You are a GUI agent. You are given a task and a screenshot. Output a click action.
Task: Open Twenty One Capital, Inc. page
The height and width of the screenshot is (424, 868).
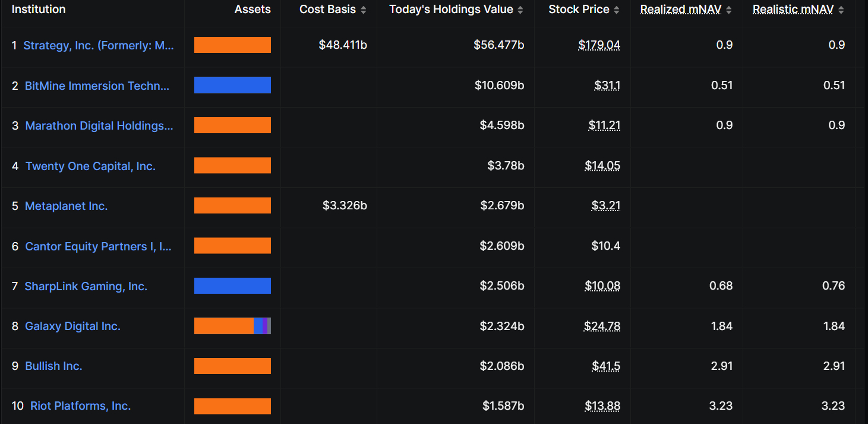click(x=90, y=166)
